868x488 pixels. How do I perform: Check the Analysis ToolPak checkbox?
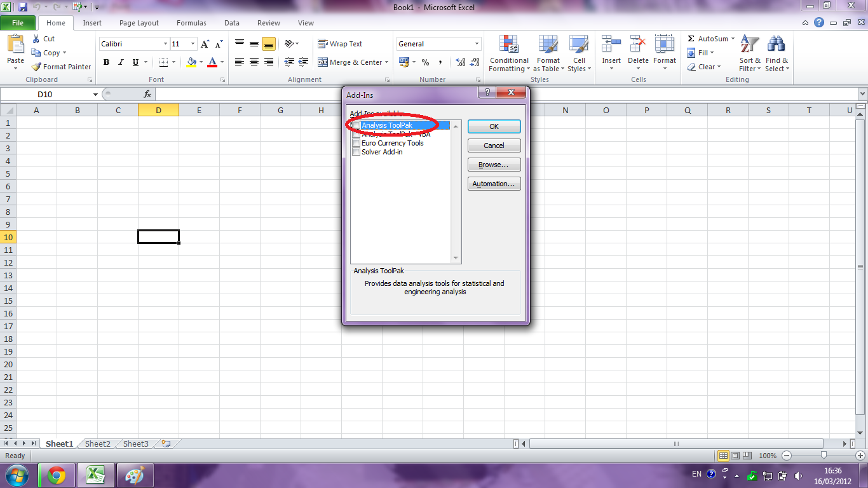[356, 125]
